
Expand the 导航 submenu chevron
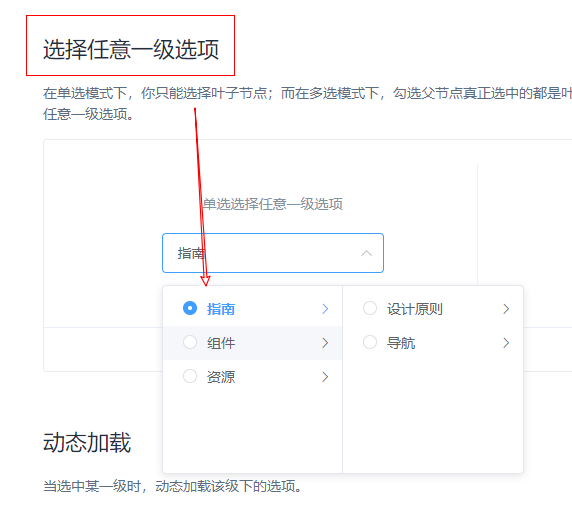pyautogui.click(x=506, y=343)
